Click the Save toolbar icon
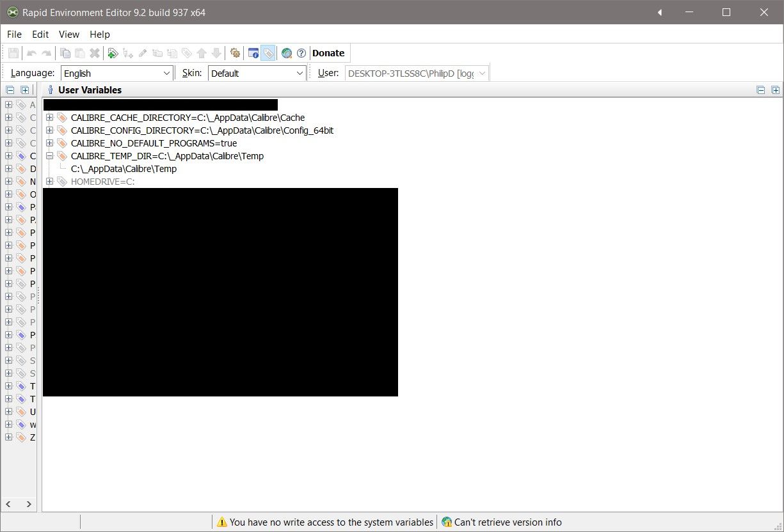 click(x=13, y=53)
